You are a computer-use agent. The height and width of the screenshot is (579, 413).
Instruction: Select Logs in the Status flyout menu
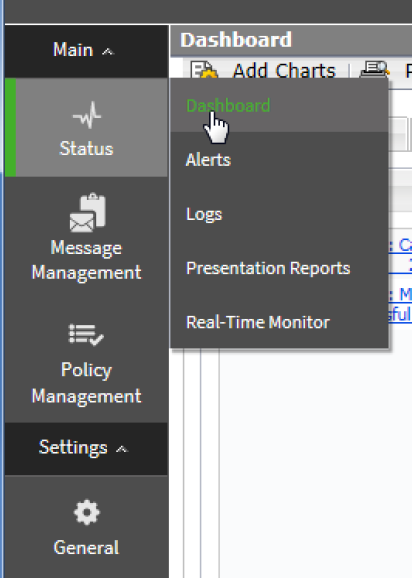pos(204,215)
